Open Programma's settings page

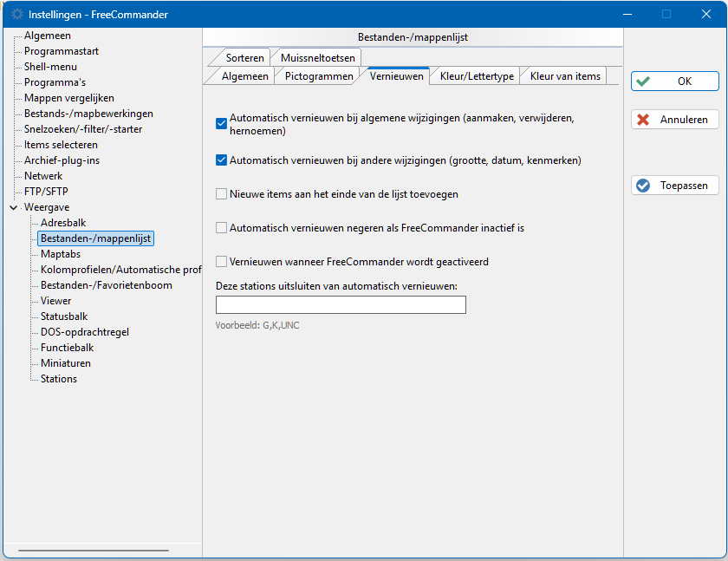point(55,82)
